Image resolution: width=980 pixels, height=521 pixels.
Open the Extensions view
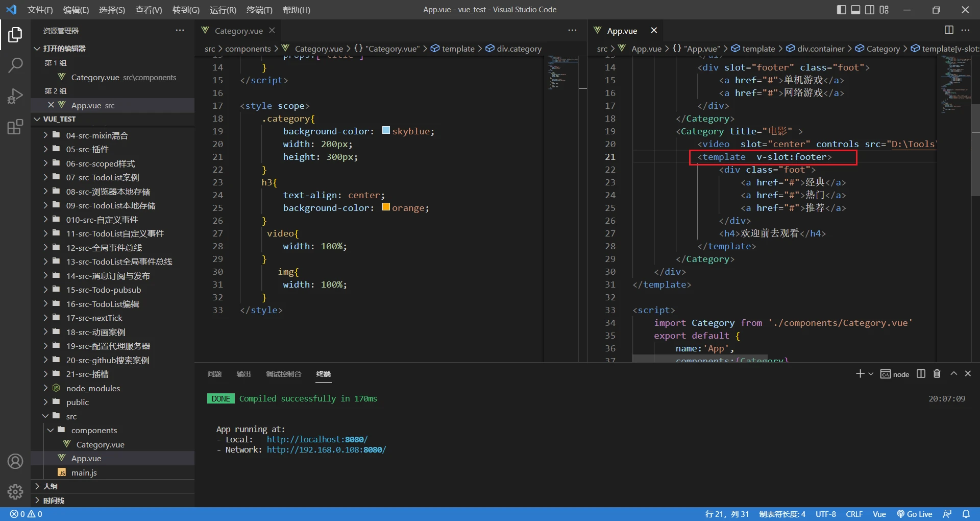coord(15,127)
